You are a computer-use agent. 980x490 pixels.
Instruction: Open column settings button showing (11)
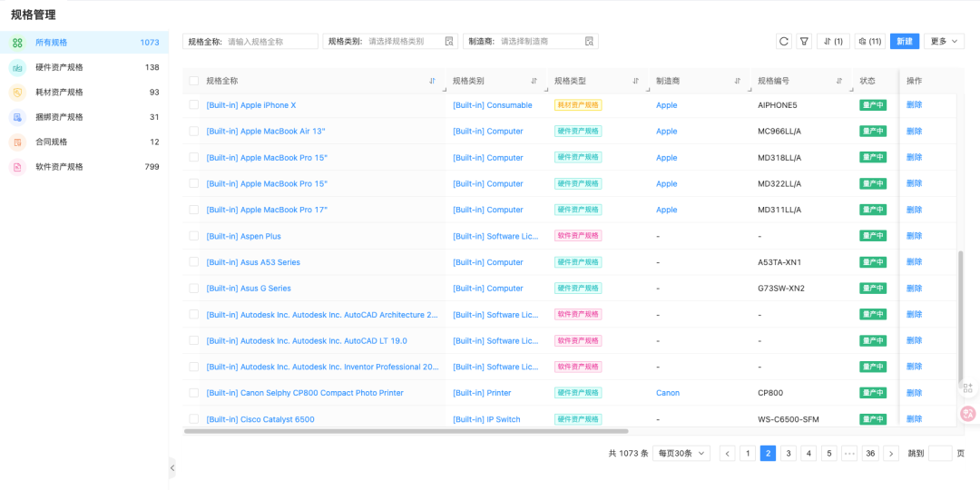[x=870, y=41]
